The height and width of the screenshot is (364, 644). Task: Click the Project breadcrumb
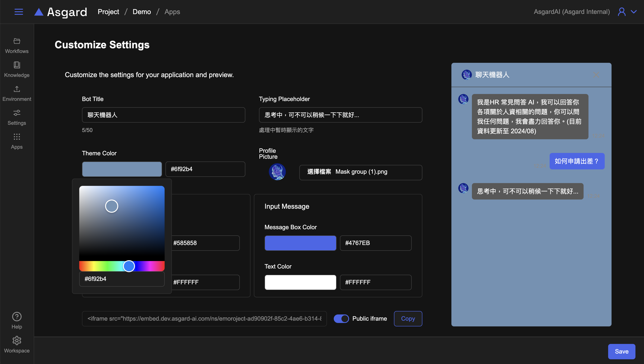[108, 12]
